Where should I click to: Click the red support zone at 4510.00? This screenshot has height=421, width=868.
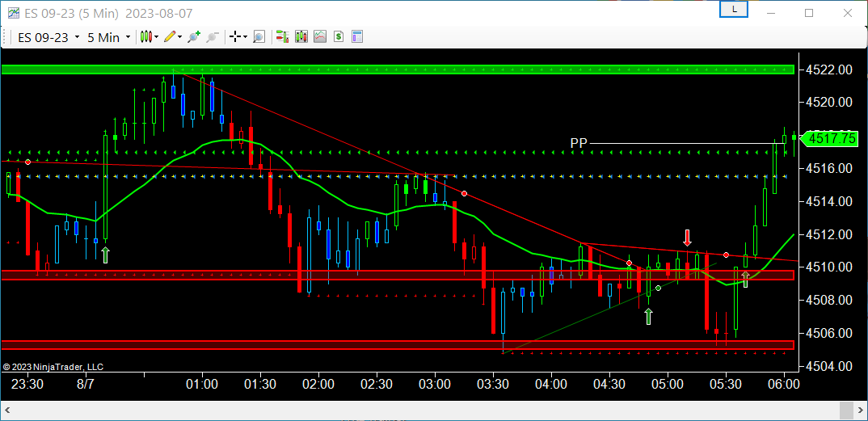pos(398,275)
